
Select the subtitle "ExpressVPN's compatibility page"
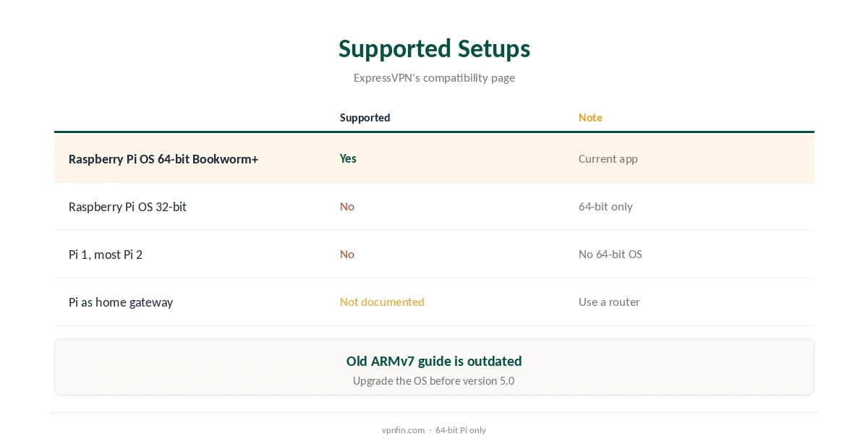pos(434,77)
